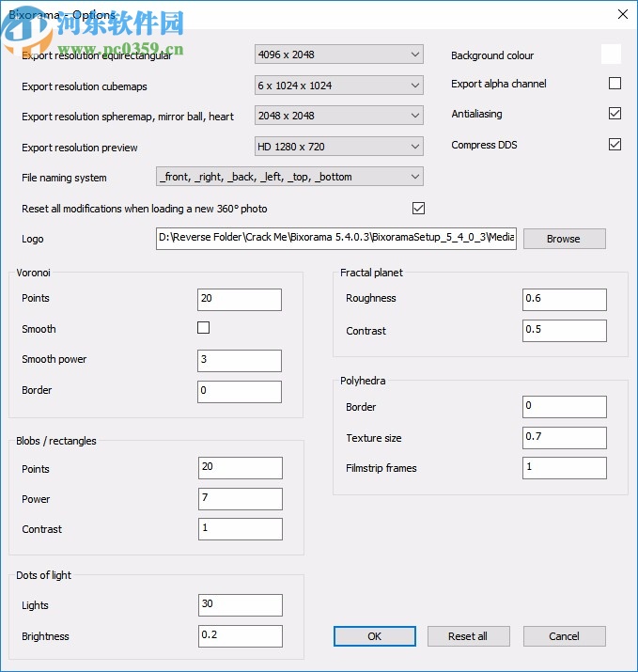The height and width of the screenshot is (672, 638).
Task: Click the Browse button for Logo
Action: pos(564,239)
